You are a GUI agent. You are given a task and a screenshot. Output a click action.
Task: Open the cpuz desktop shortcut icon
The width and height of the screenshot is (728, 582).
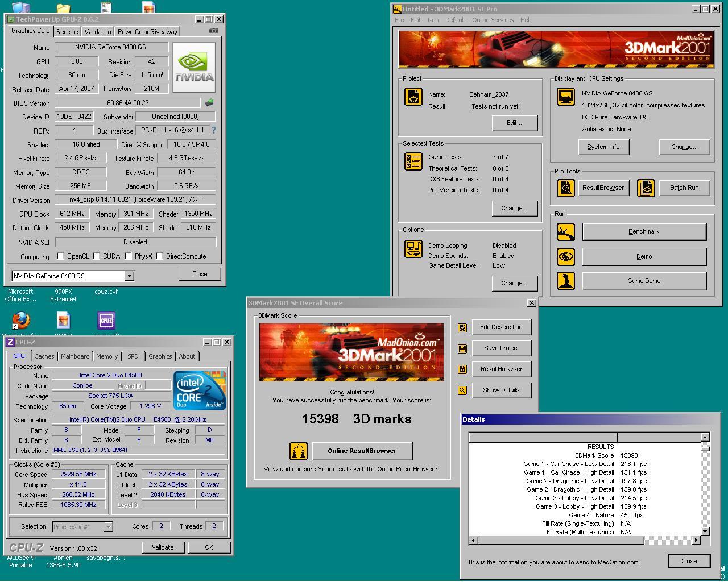pos(106,320)
